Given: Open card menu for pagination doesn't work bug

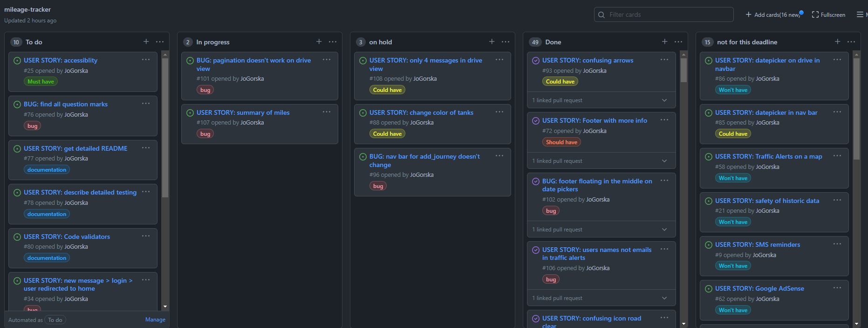Looking at the screenshot, I should pyautogui.click(x=327, y=60).
